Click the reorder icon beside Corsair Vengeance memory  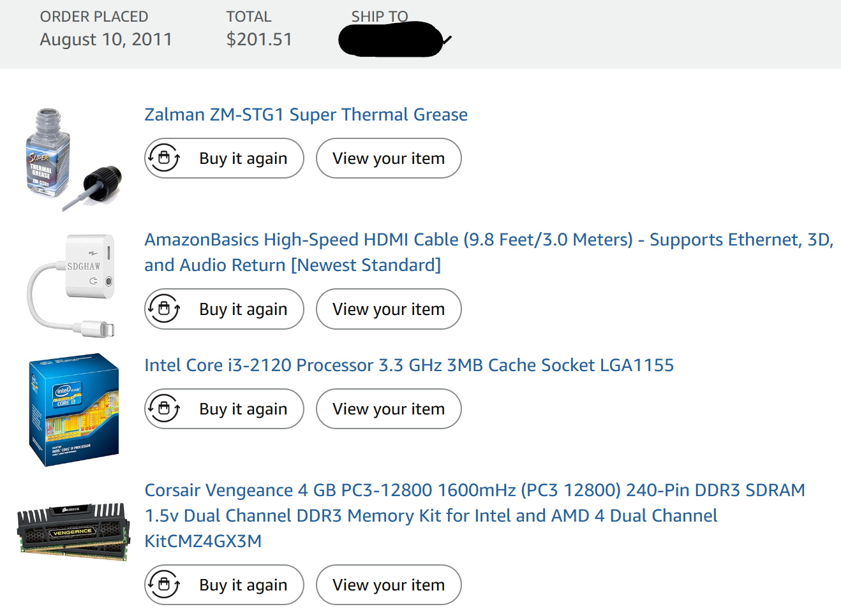(164, 585)
